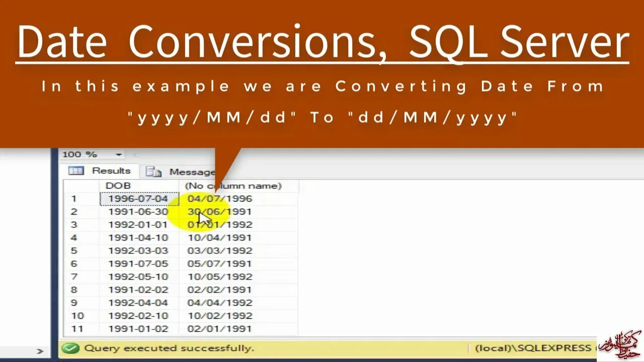This screenshot has height=362, width=644.
Task: Select converted date cell 30/06/1991
Action: 238,212
